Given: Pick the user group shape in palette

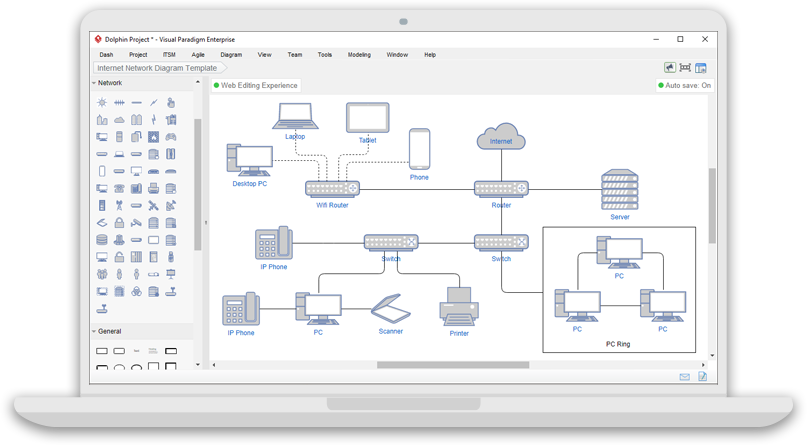Looking at the screenshot, I should 102,274.
